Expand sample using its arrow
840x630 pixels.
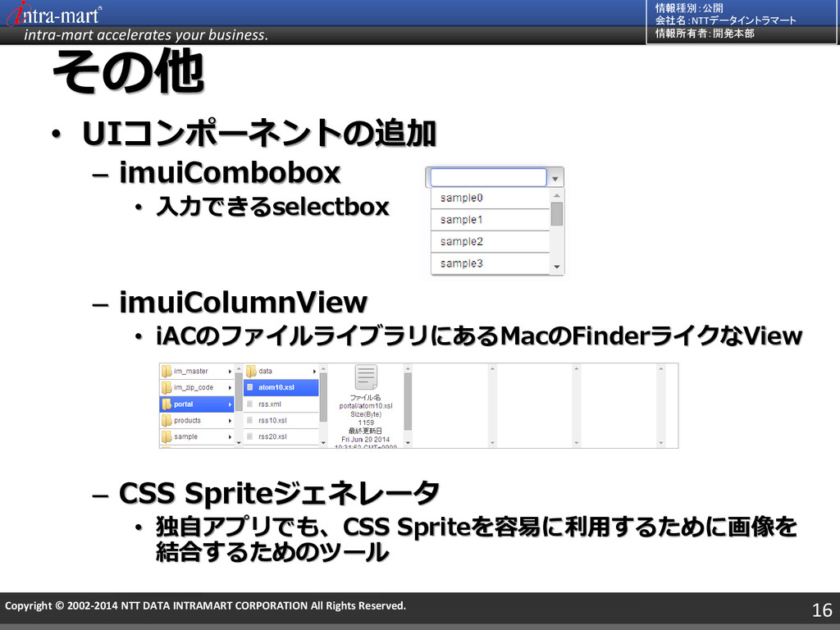click(230, 437)
